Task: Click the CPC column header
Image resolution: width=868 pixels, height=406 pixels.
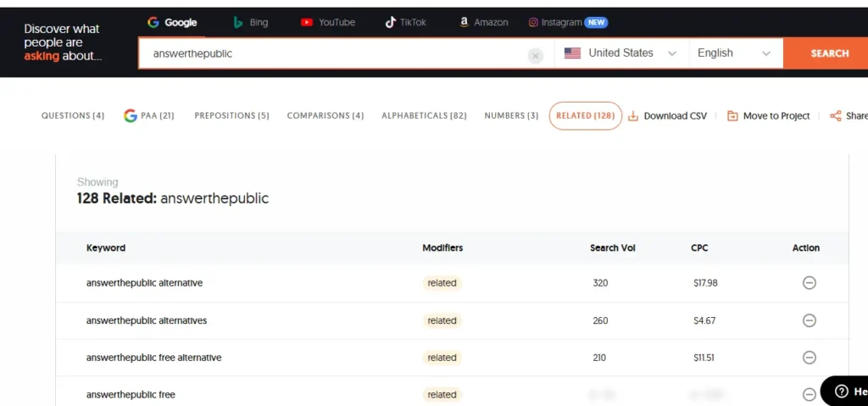Action: 699,247
